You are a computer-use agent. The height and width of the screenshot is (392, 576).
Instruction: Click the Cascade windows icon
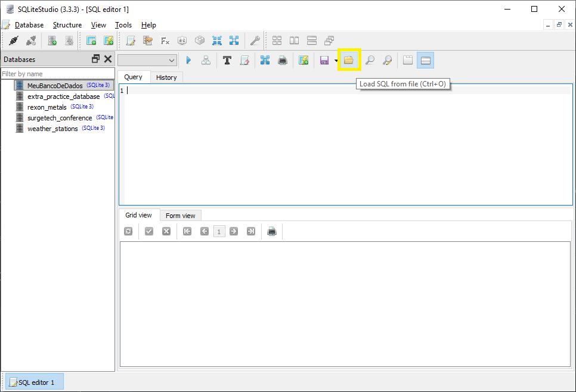coord(329,41)
